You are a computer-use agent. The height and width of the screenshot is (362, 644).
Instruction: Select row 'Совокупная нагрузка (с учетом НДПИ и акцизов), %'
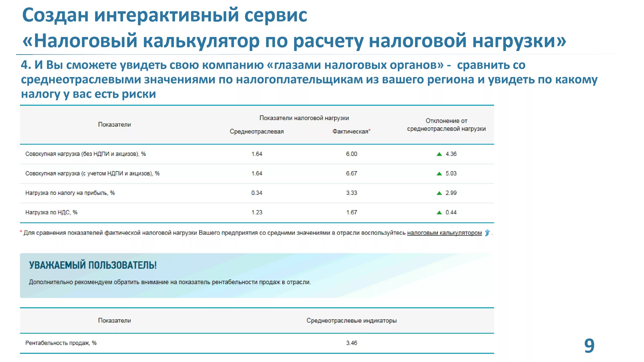click(257, 174)
